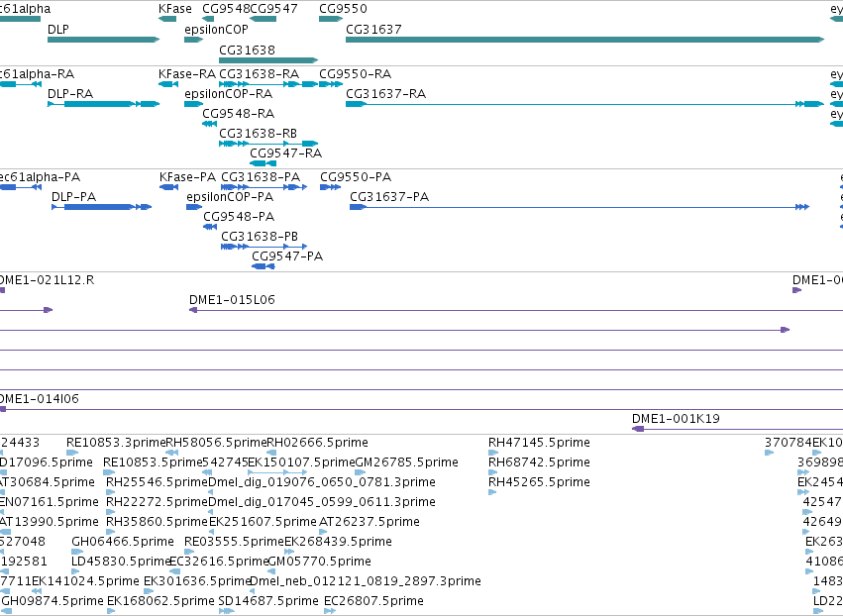Click the EK268439.5prime EST label
Screen dimensions: 843x616
pyautogui.click(x=338, y=542)
